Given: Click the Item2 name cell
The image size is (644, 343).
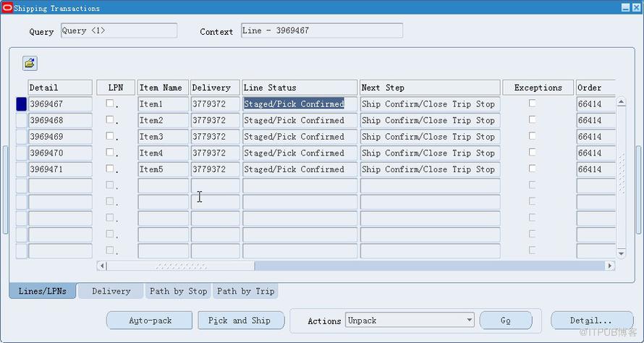Looking at the screenshot, I should pos(163,120).
